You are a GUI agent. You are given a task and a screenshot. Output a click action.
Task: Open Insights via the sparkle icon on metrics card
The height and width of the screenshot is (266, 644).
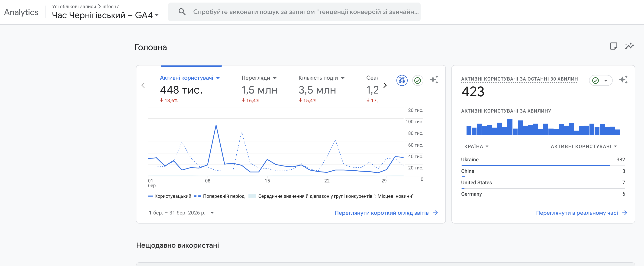coord(435,80)
